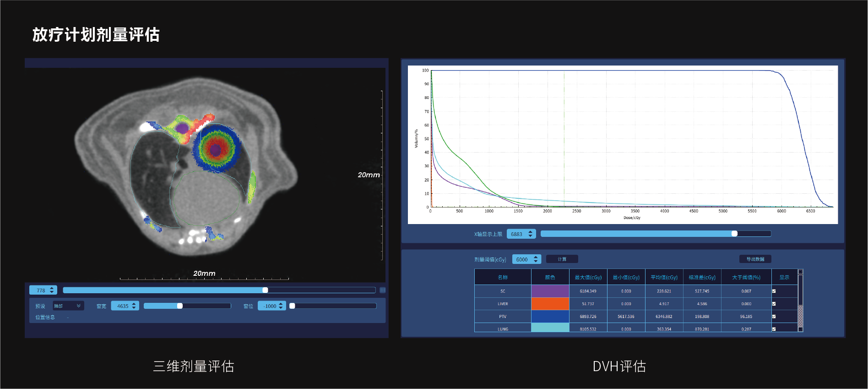Select the PTV max value 6893.726 cell

click(x=588, y=317)
